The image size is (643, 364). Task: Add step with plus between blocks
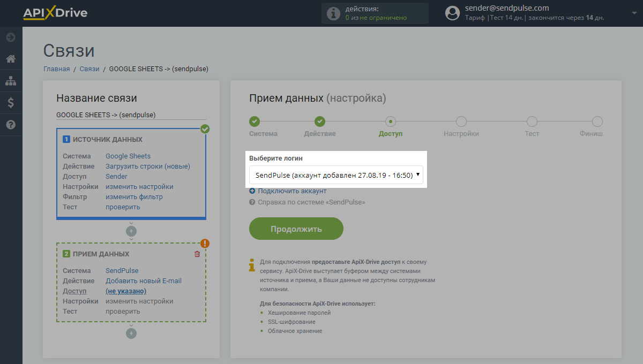[x=131, y=231]
